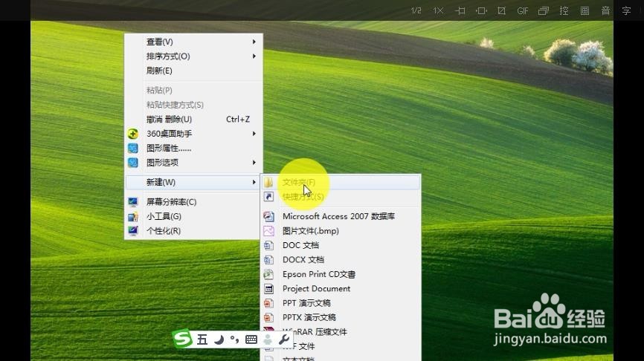Toggle the moon icon on input bar
644x361 pixels.
coord(219,339)
